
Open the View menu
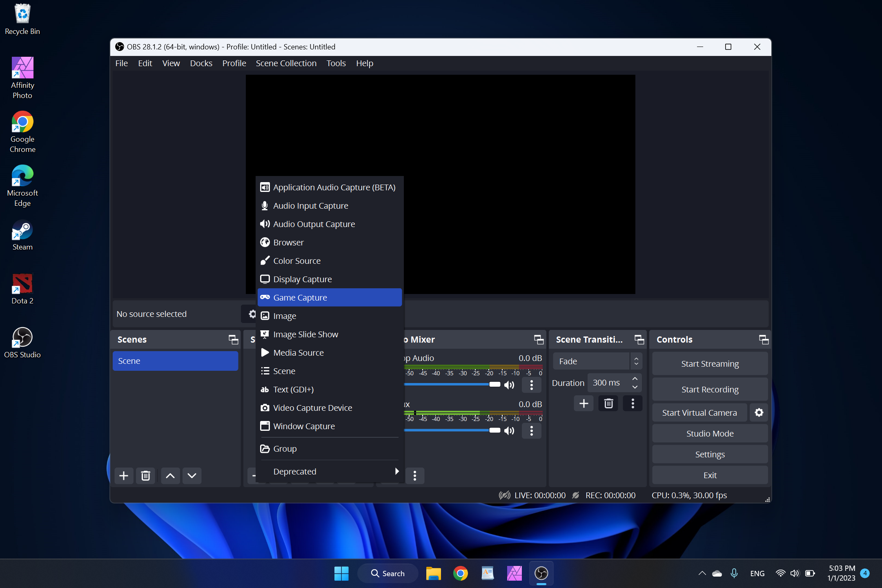tap(171, 63)
